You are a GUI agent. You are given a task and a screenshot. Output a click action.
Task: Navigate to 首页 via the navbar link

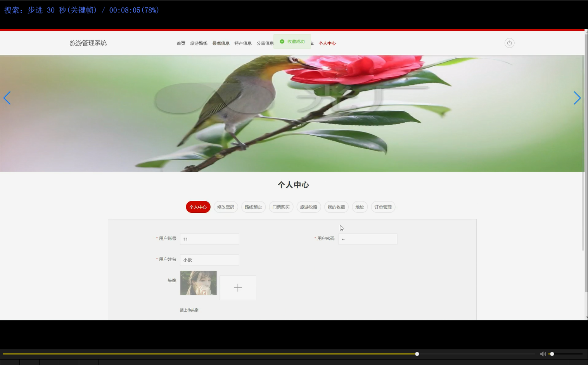tap(181, 43)
